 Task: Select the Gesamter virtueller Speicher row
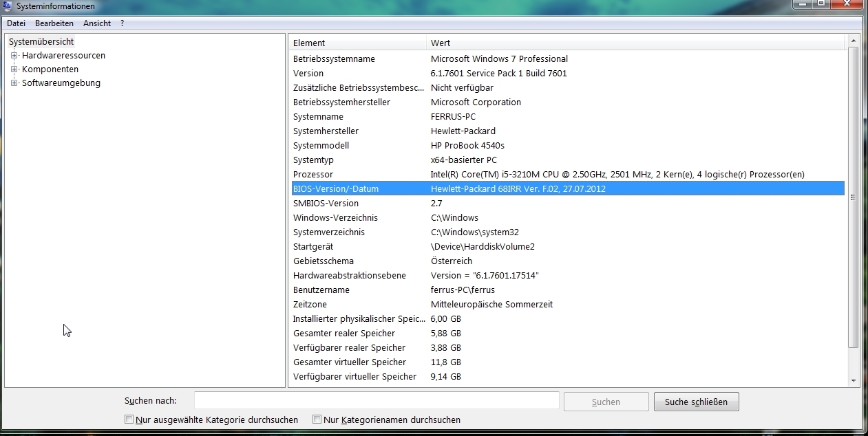[567, 362]
